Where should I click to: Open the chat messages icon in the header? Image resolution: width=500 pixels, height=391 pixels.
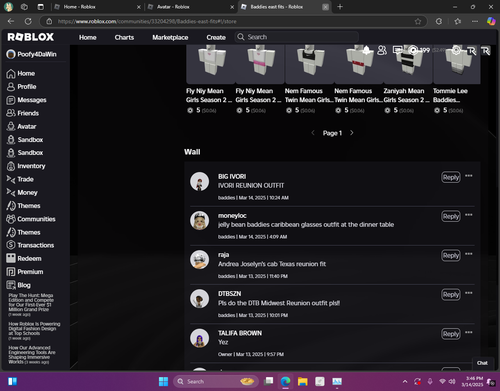[397, 50]
